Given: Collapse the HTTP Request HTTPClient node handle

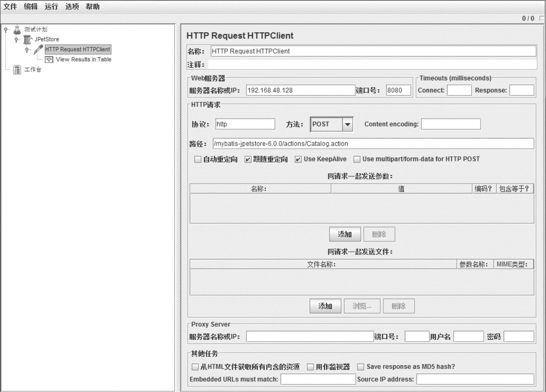Looking at the screenshot, I should click(x=27, y=50).
